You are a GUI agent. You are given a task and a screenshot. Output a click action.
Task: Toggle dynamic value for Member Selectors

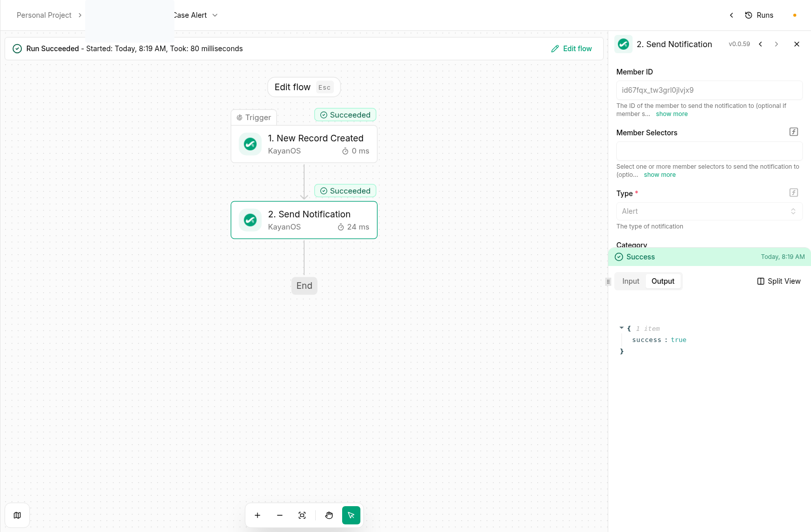794,132
